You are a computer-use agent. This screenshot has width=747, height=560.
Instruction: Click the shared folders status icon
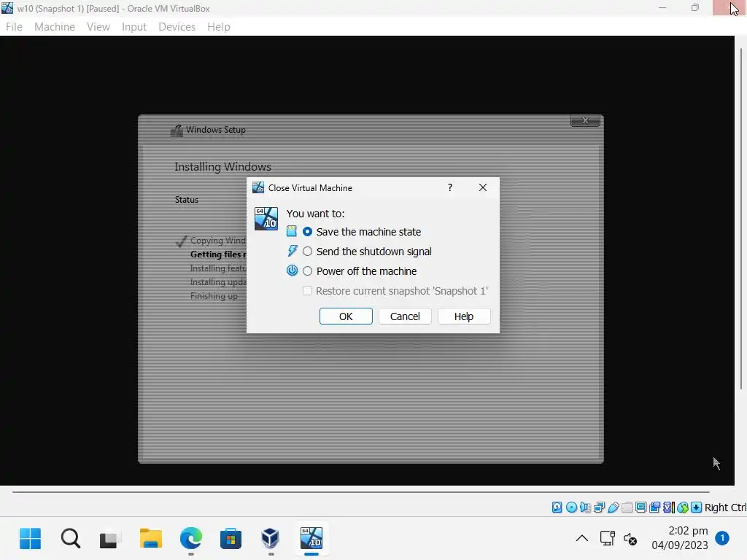pos(627,507)
